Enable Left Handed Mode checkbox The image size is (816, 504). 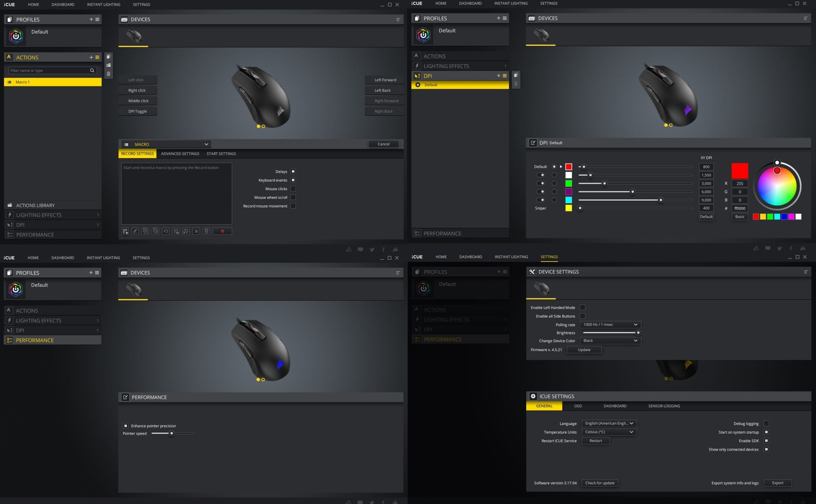pos(583,308)
